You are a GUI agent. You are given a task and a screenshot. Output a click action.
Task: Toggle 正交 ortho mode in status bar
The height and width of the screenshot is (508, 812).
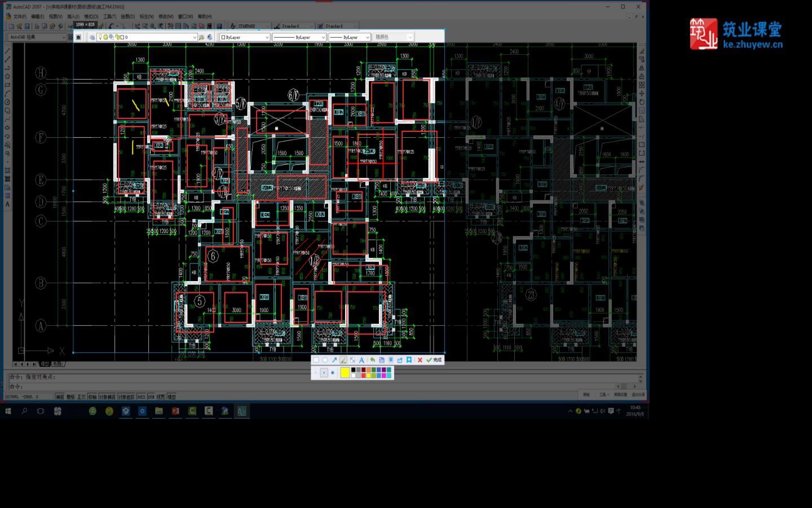click(x=81, y=397)
